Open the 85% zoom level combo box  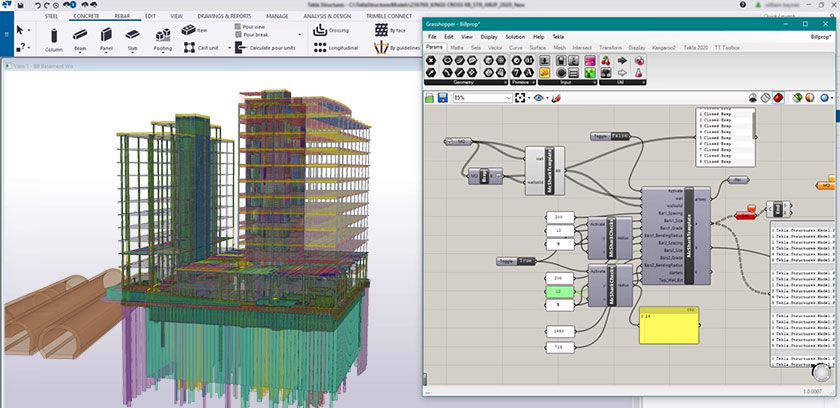point(483,98)
